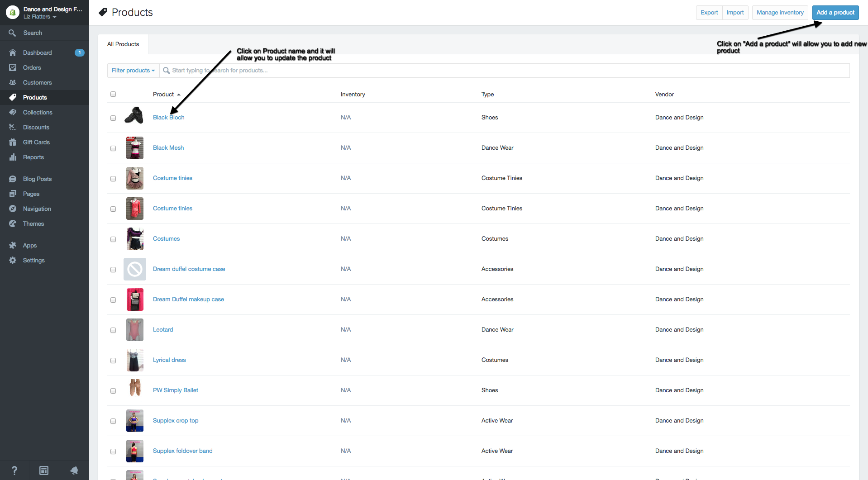Viewport: 868px width, 480px height.
Task: Switch to the All Products tab
Action: coord(123,44)
